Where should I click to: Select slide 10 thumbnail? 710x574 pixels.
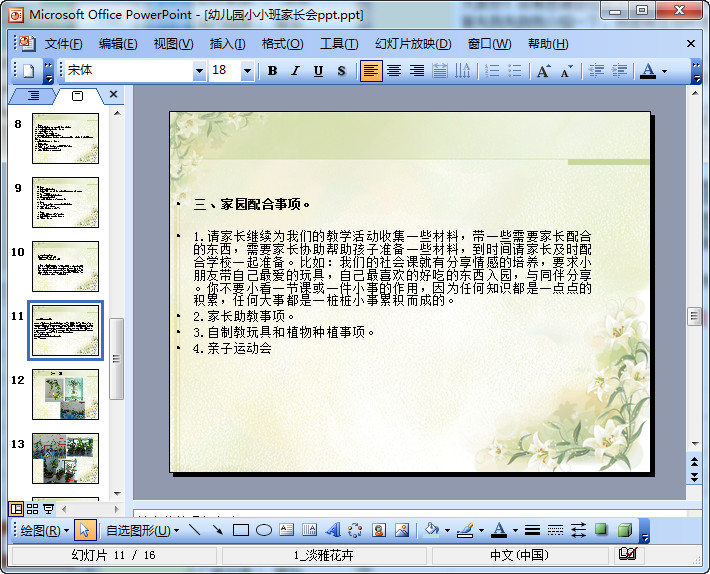pyautogui.click(x=65, y=266)
